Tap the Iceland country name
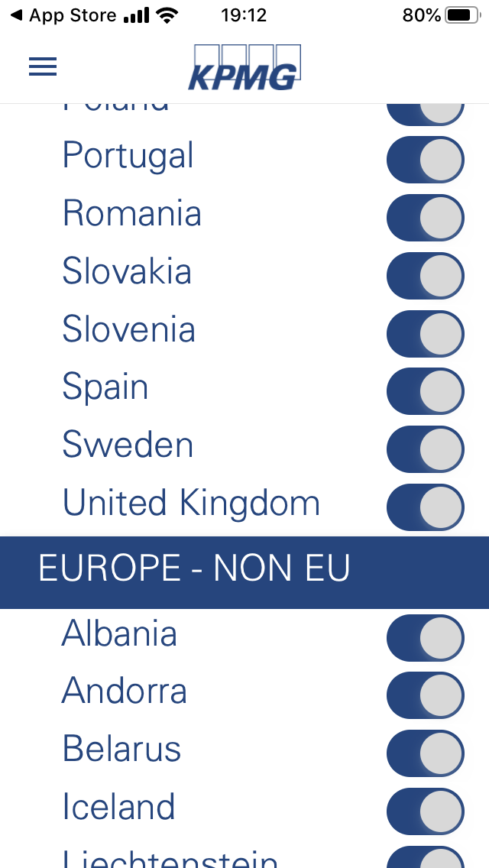 coord(119,808)
